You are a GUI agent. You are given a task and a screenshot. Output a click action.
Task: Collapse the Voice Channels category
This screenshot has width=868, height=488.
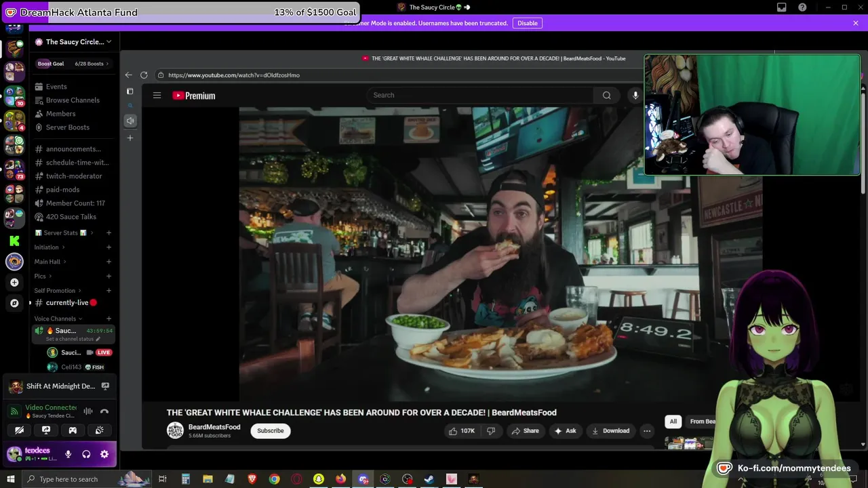coord(58,319)
